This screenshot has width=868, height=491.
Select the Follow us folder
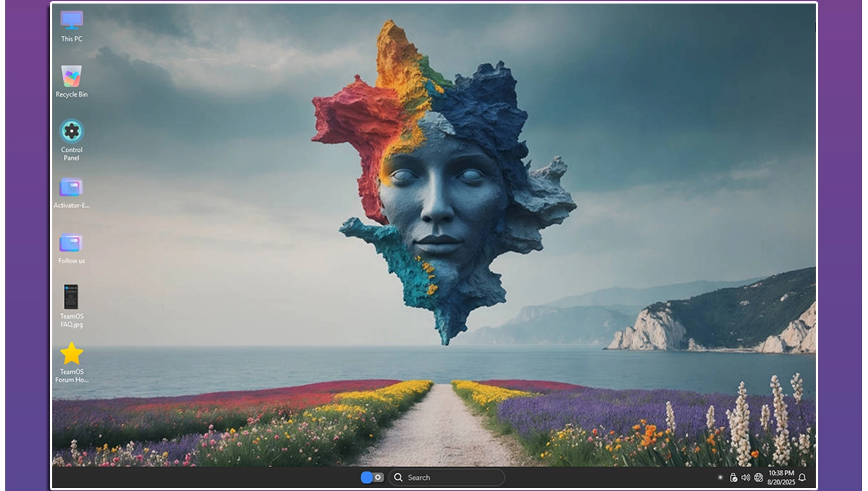71,243
